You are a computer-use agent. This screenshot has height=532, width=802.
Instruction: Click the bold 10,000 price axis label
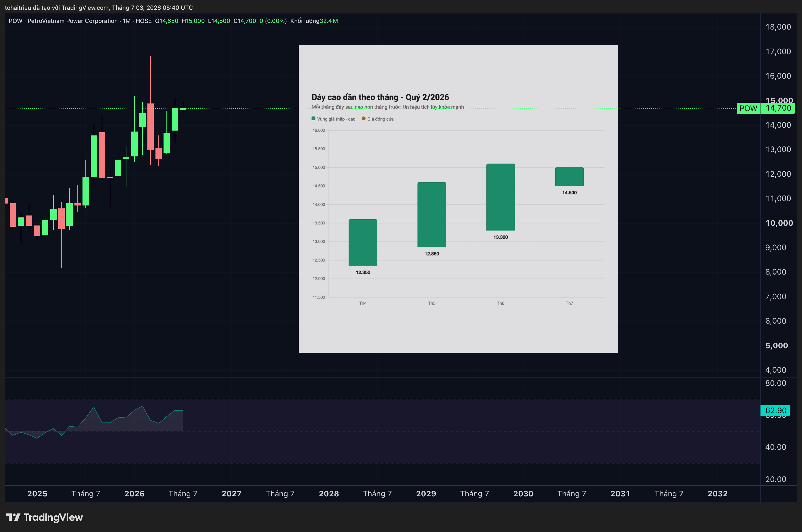coord(779,223)
